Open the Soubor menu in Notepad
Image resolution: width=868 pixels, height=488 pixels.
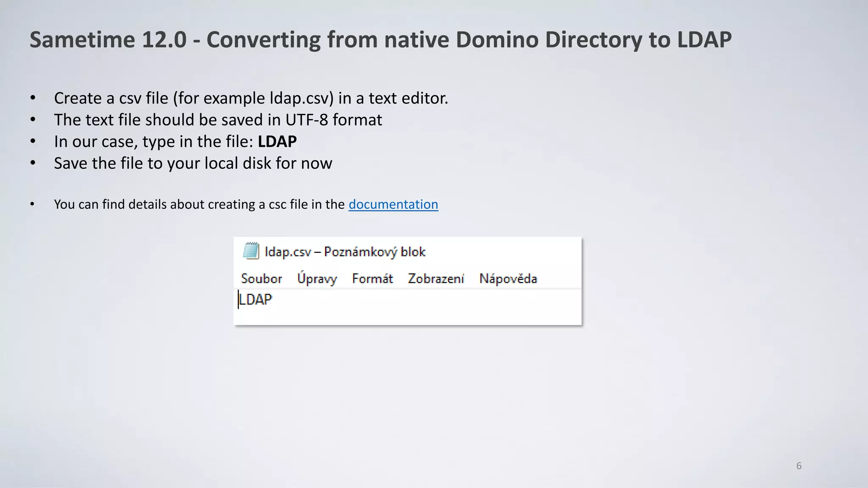click(262, 279)
